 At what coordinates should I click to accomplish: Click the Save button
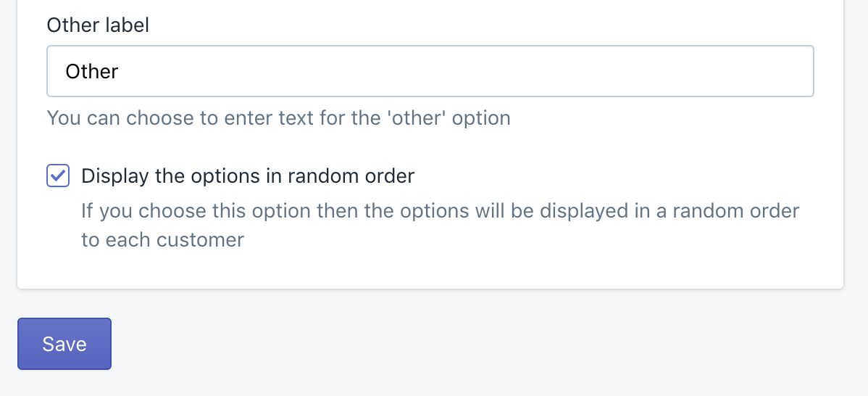[64, 344]
